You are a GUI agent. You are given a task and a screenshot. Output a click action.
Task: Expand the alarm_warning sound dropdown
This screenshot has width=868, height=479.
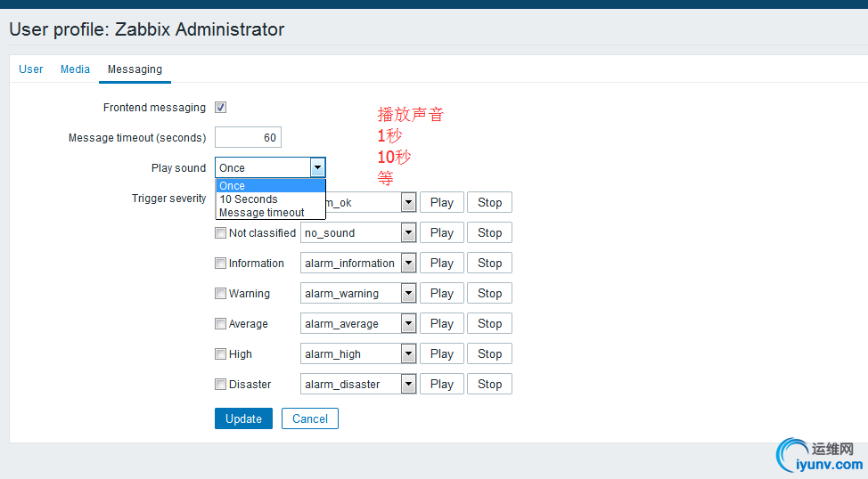tap(408, 294)
